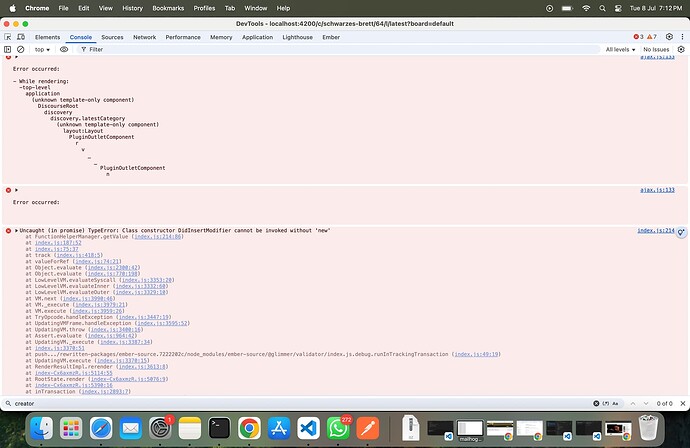Switch to the Lighthouse tab
This screenshot has height=448, width=690.
coord(297,37)
